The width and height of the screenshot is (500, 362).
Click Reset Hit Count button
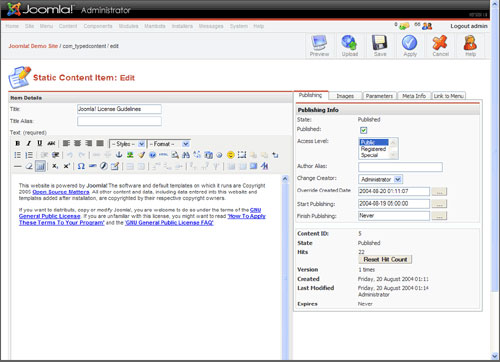click(x=385, y=259)
